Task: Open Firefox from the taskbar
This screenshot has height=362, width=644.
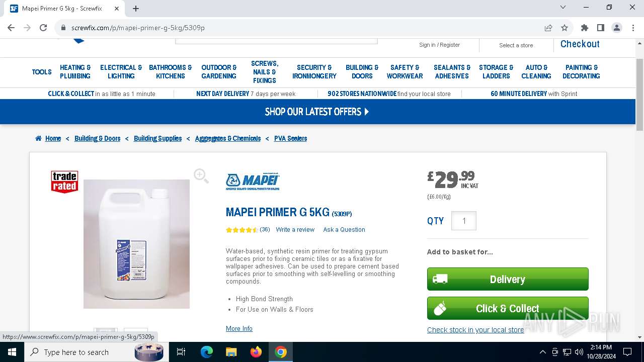Action: [256, 352]
